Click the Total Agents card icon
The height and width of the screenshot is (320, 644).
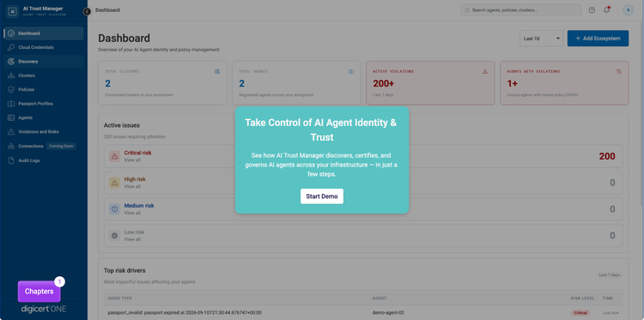pos(350,71)
